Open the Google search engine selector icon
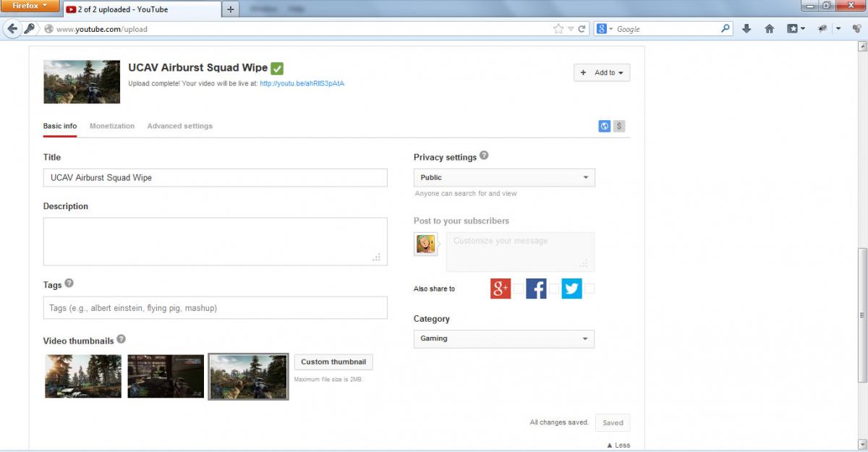868x452 pixels. (601, 29)
